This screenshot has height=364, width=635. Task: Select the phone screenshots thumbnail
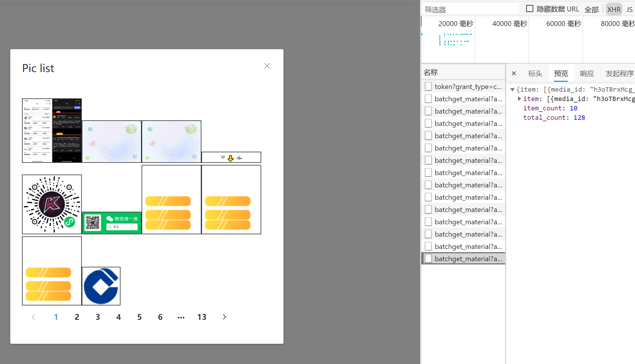(x=52, y=130)
